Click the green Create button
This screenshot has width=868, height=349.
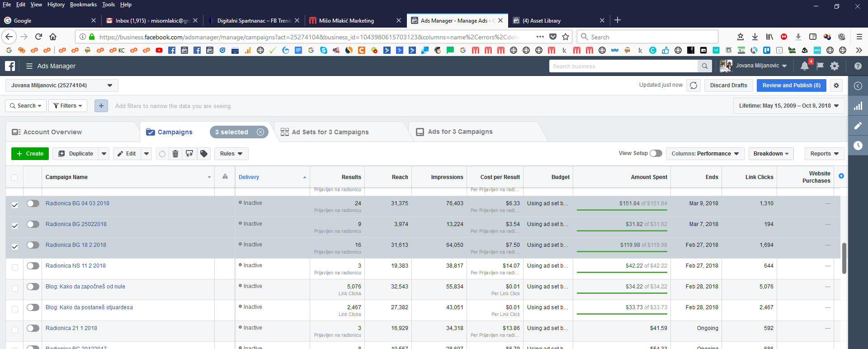point(30,154)
